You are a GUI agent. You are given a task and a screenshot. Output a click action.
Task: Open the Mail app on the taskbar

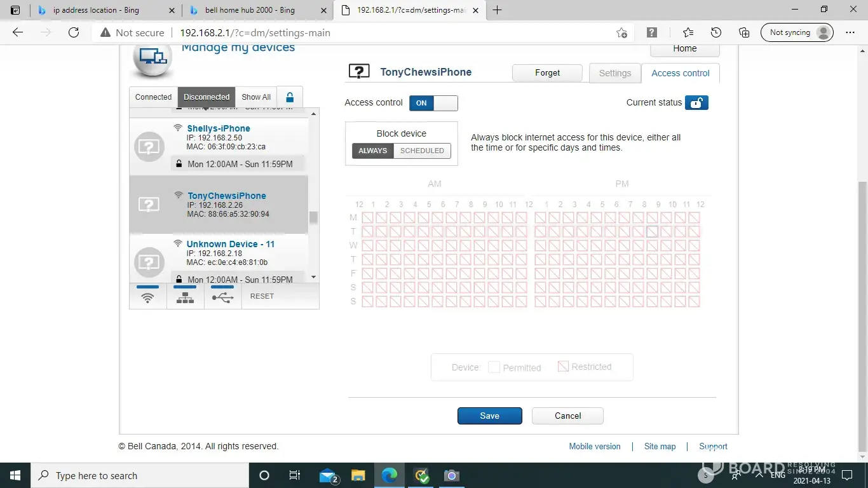pos(328,475)
